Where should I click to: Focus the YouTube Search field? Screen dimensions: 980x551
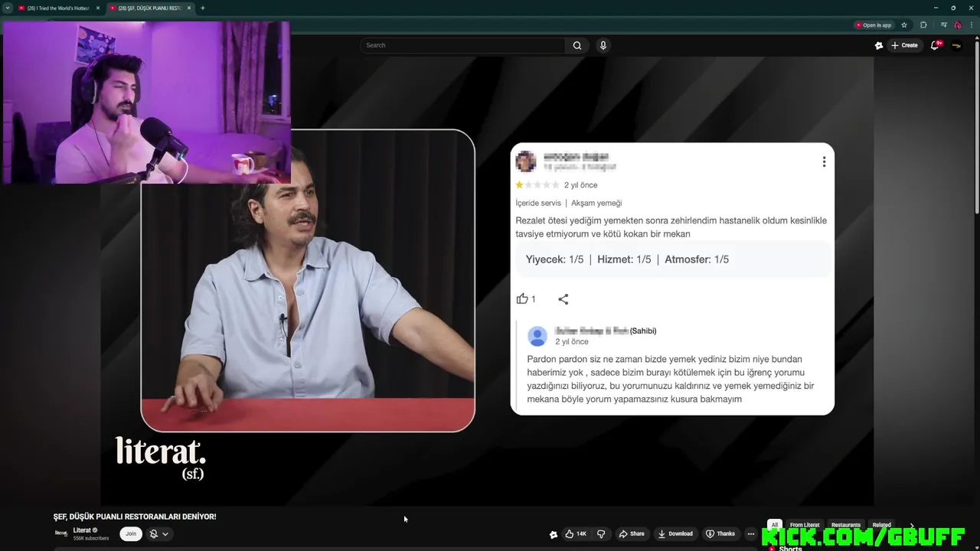click(x=462, y=45)
